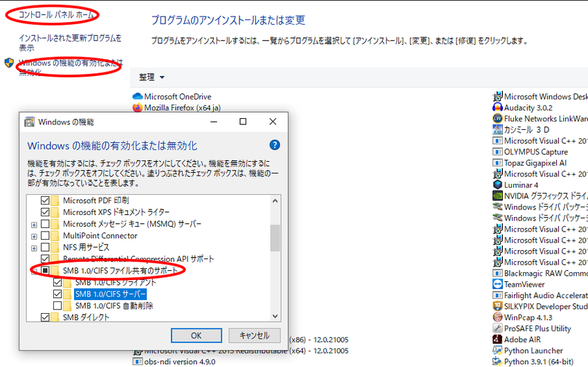Select the SMB 1.0/CIFS サーバー row label
The width and height of the screenshot is (588, 367).
pos(110,294)
